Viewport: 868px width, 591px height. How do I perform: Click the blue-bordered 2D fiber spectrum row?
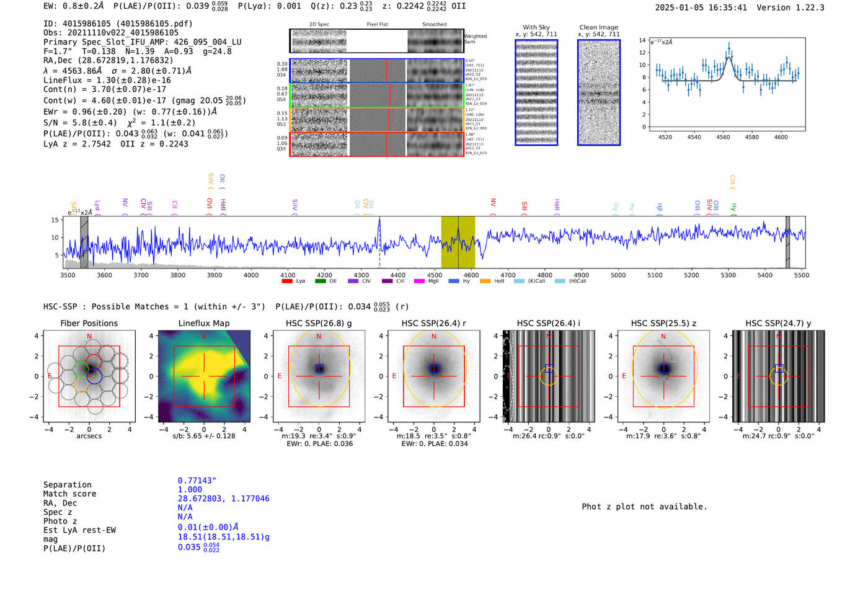click(x=377, y=71)
